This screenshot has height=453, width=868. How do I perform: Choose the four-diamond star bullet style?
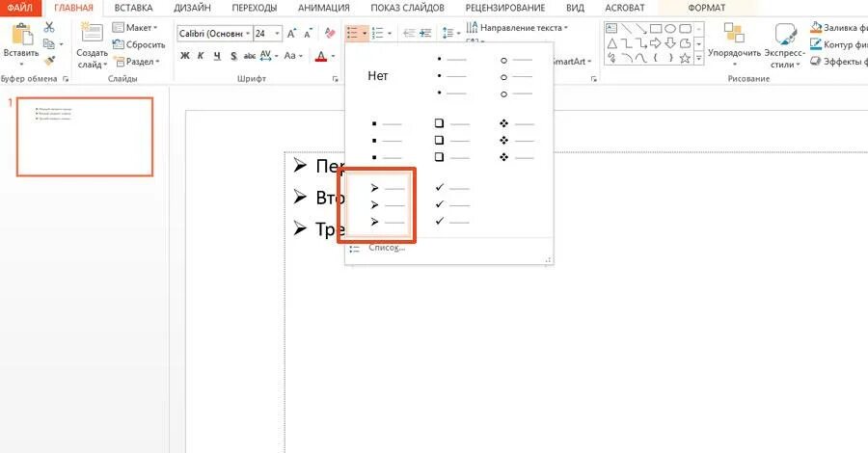pyautogui.click(x=516, y=141)
